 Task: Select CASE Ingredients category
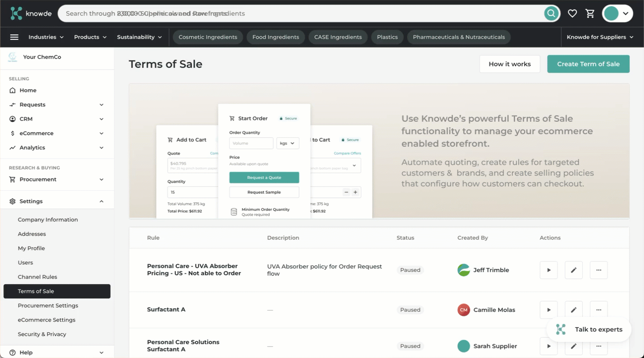coord(338,37)
